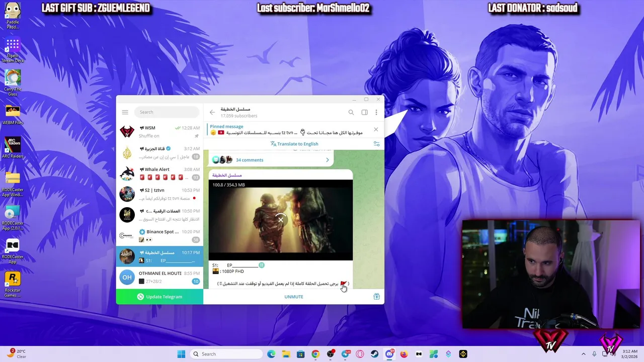Click the 100.8 / 354.3 MB download label
The image size is (644, 362).
[x=228, y=185]
